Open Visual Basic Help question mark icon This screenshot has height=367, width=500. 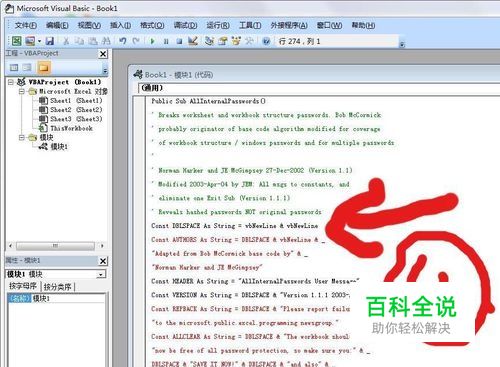[x=266, y=41]
